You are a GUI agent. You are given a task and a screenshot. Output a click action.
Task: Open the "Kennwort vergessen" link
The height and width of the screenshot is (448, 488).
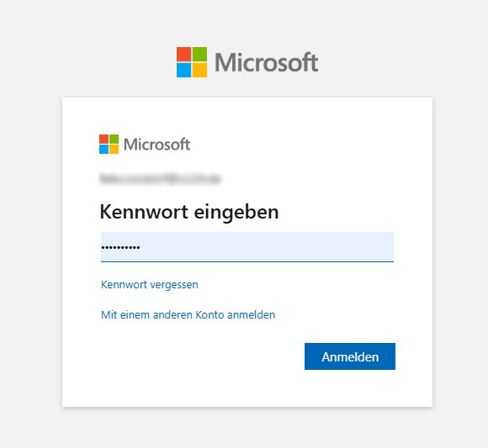point(150,285)
